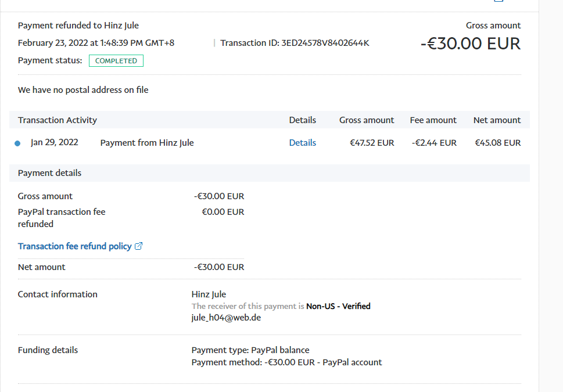
Task: Click the blue dot beside Jan 29, 2022
Action: pos(17,143)
